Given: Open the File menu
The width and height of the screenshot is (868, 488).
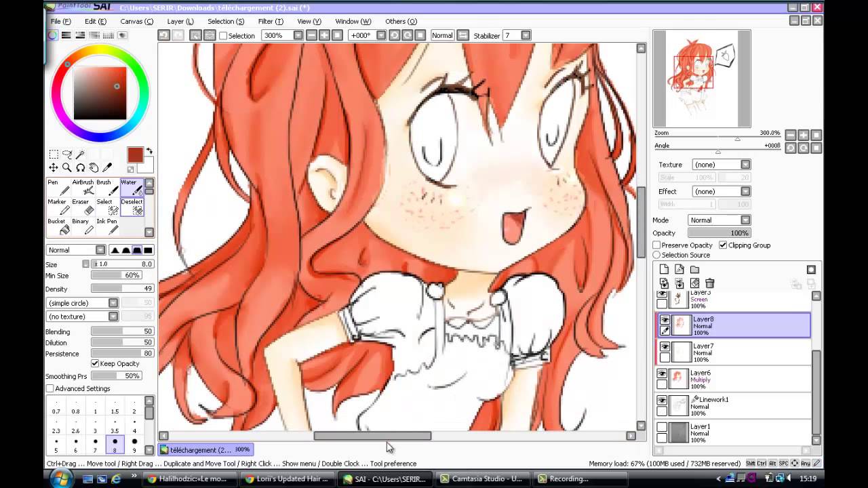Looking at the screenshot, I should coord(60,21).
